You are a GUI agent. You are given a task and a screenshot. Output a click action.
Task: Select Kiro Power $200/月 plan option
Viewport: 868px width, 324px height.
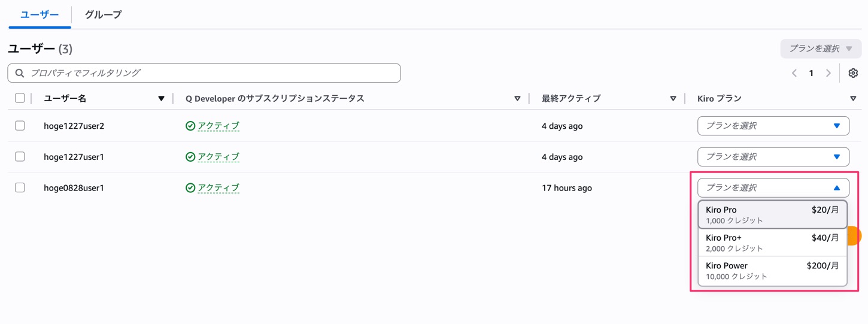point(772,271)
